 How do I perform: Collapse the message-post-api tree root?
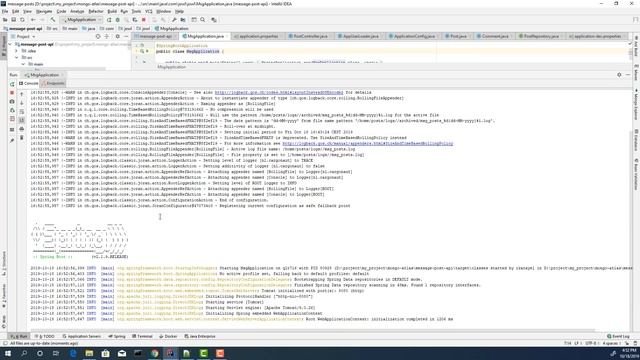click(x=10, y=44)
